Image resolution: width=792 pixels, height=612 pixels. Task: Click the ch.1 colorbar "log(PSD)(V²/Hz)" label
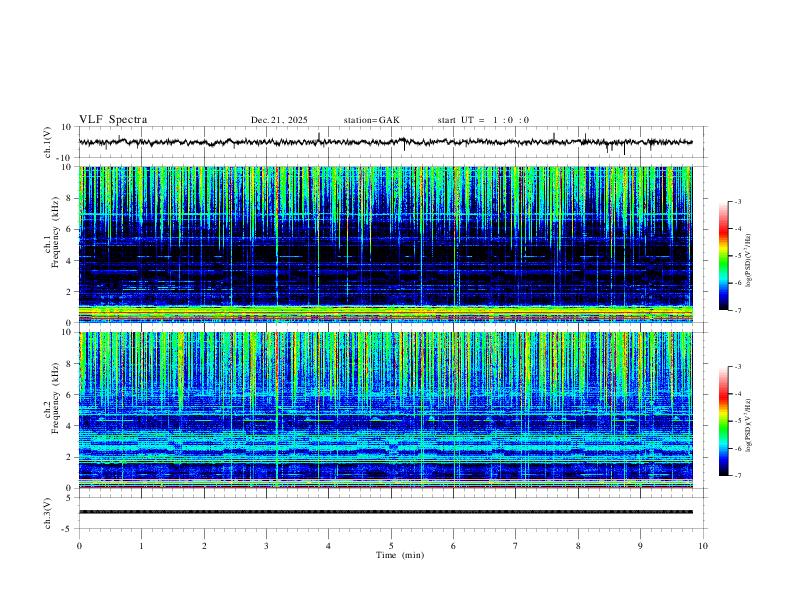coord(749,260)
